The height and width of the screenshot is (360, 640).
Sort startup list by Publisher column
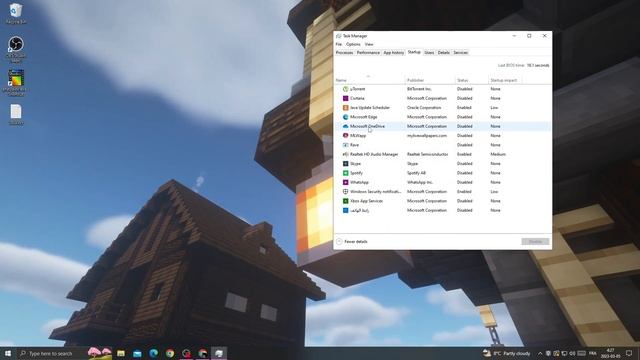430,80
